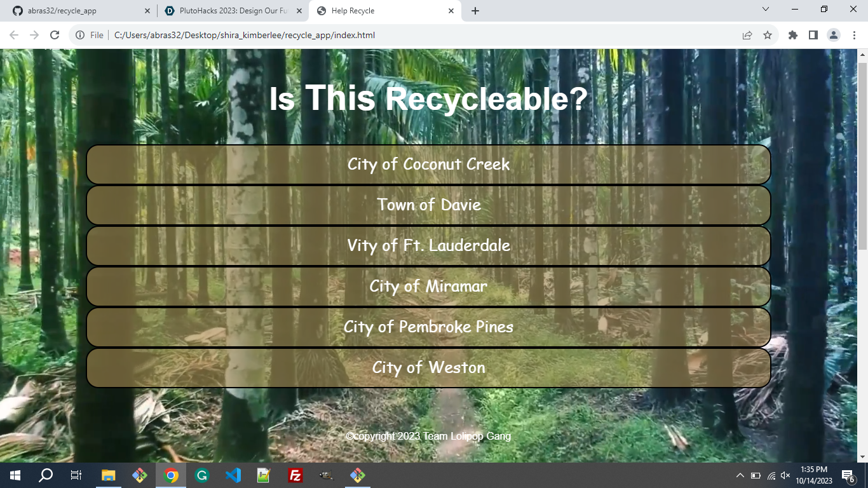
Task: Open FileZilla from taskbar
Action: click(x=295, y=475)
